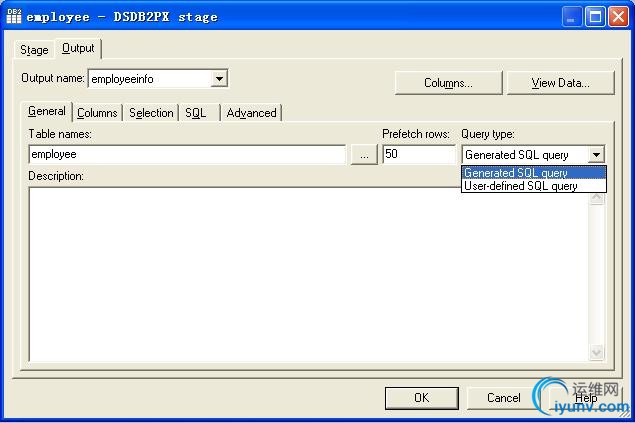Click the Columns... button
The height and width of the screenshot is (423, 635).
click(448, 83)
